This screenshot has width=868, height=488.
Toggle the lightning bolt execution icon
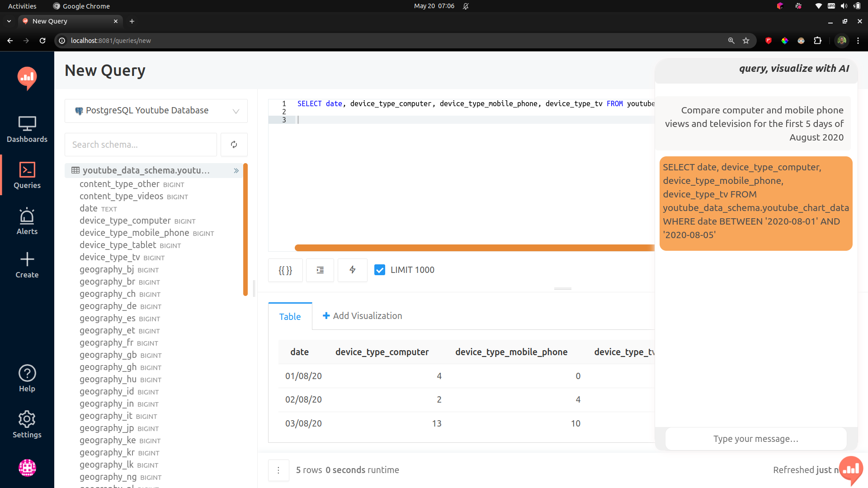tap(352, 269)
